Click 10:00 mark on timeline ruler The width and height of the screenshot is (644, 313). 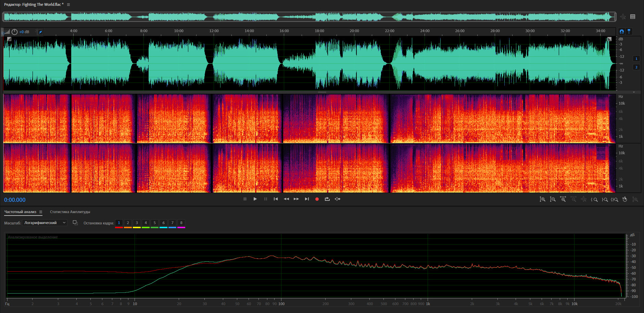pyautogui.click(x=179, y=31)
